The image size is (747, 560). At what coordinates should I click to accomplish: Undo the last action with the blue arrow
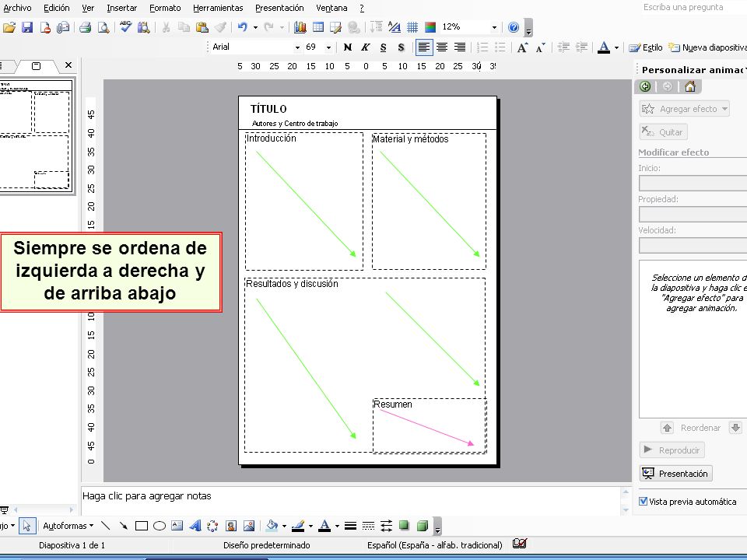point(243,27)
